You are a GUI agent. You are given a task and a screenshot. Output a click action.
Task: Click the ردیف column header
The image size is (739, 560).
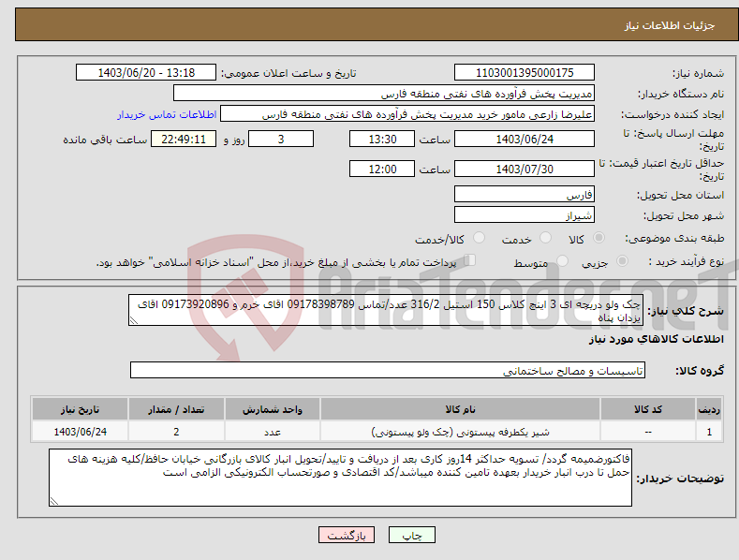pyautogui.click(x=709, y=409)
